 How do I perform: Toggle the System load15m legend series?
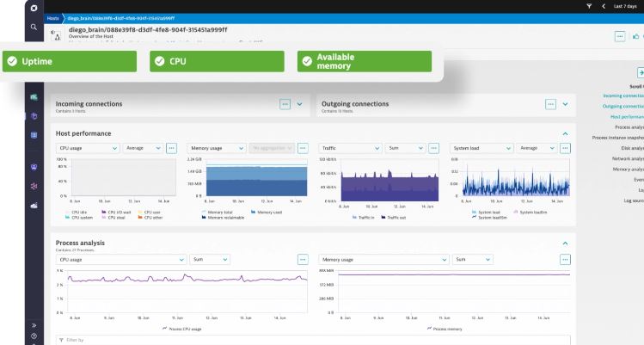click(489, 218)
